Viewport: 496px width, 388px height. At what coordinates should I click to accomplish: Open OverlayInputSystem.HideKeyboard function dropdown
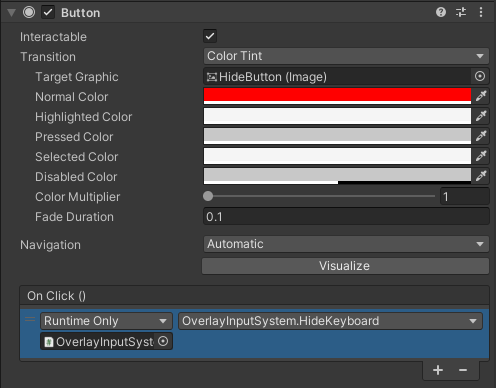tap(330, 321)
